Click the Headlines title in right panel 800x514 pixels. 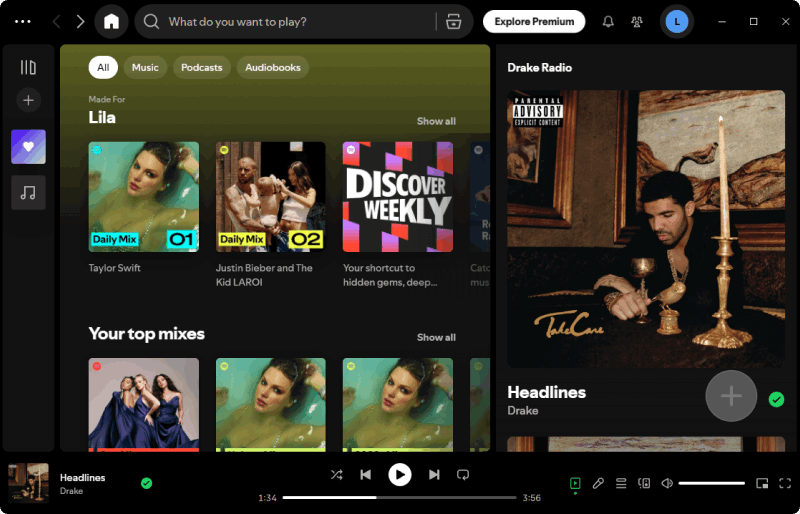[546, 392]
